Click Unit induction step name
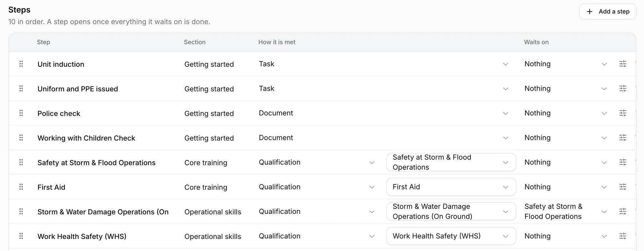This screenshot has height=251, width=644. pyautogui.click(x=61, y=64)
